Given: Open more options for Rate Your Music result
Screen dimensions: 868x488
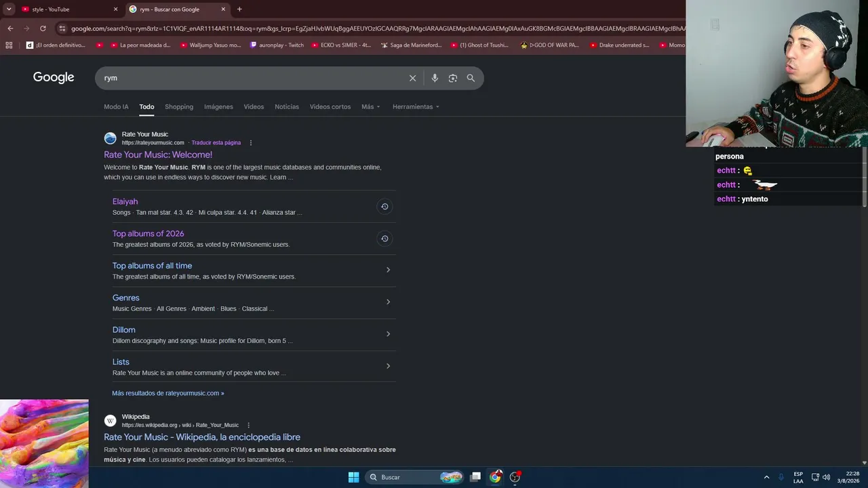Looking at the screenshot, I should click(251, 143).
